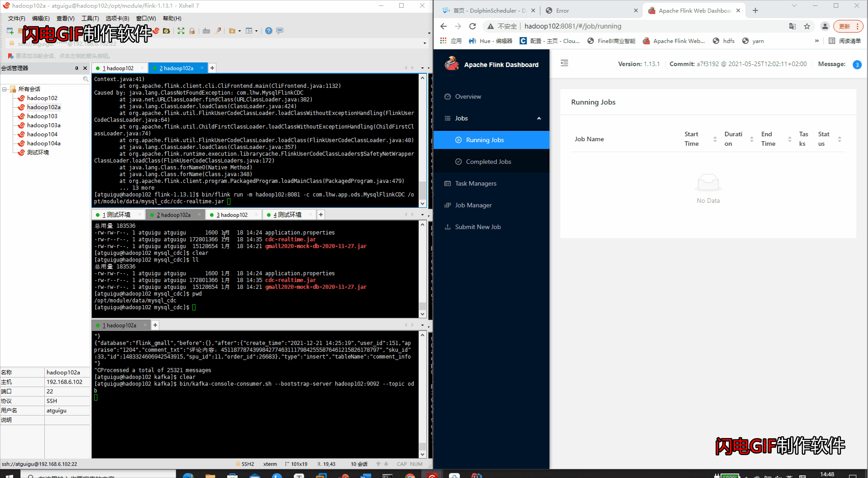Open Submit New Job in Flink sidebar

491,227
